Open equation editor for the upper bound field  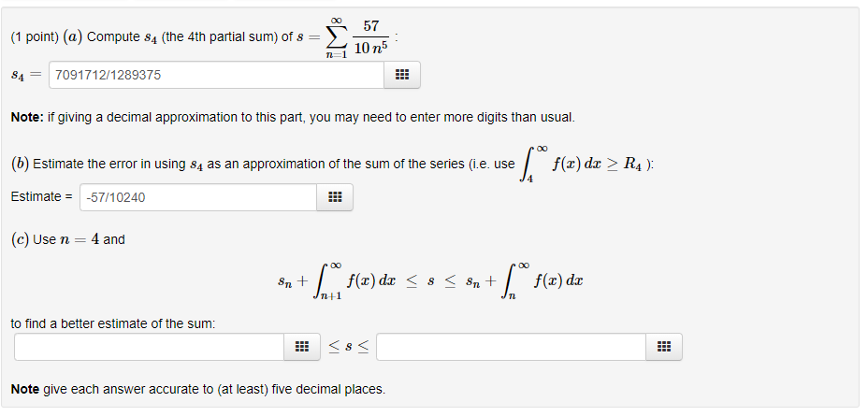pyautogui.click(x=664, y=347)
